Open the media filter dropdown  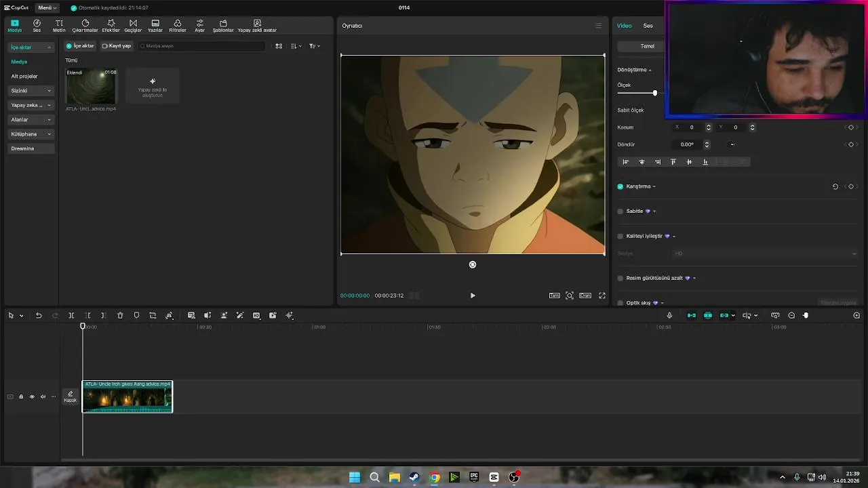pyautogui.click(x=315, y=46)
